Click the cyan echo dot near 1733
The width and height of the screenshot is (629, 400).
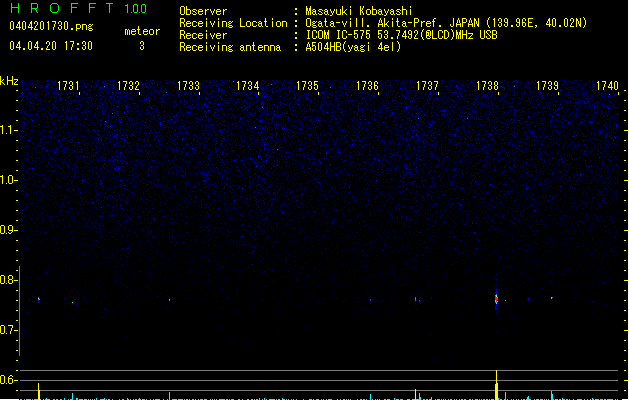coord(170,300)
